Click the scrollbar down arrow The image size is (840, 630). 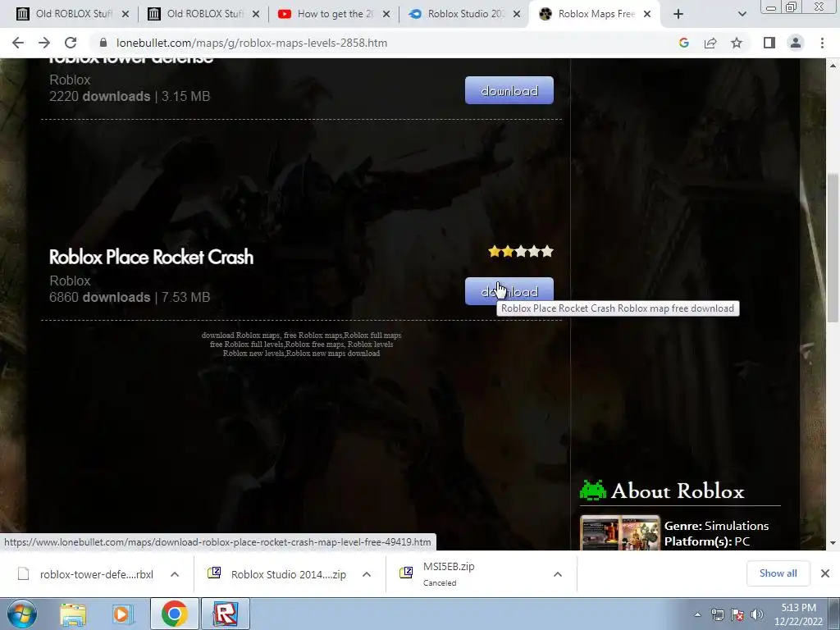[833, 543]
